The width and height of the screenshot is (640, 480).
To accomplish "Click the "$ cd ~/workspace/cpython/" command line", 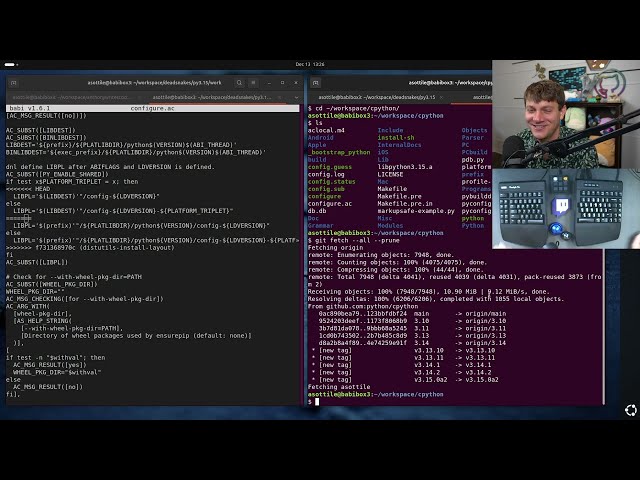I will pyautogui.click(x=353, y=108).
